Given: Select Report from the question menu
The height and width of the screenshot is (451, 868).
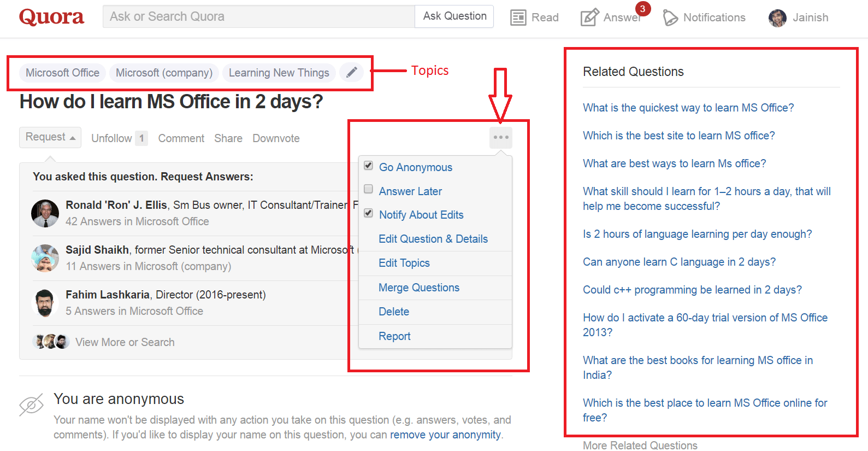Looking at the screenshot, I should click(394, 336).
